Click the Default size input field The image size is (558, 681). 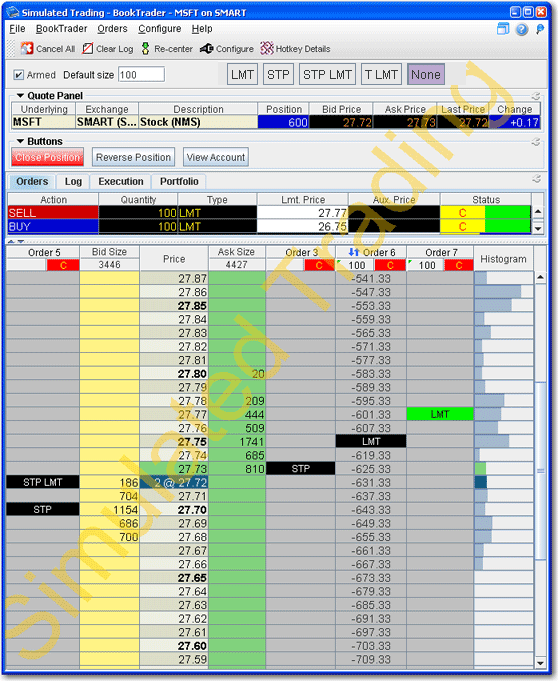click(x=141, y=75)
